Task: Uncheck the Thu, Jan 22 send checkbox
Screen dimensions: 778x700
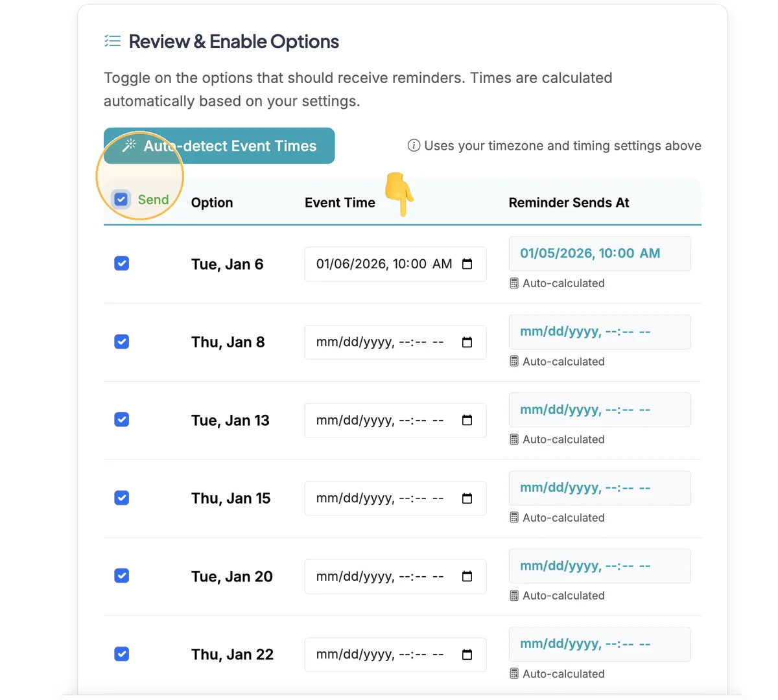Action: pyautogui.click(x=121, y=654)
